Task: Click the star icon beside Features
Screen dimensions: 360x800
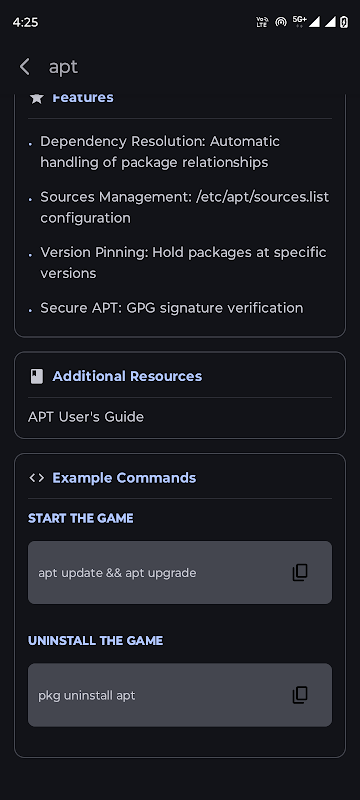Action: [x=37, y=97]
